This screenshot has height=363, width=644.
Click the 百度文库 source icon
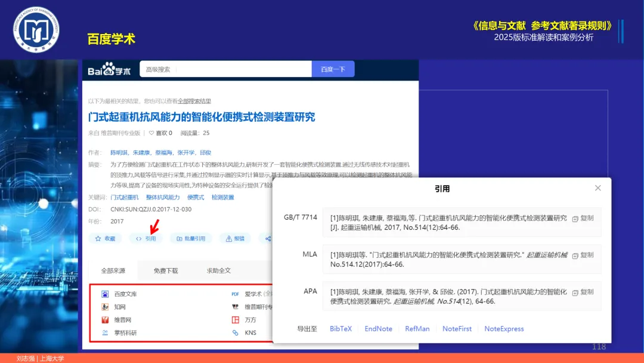tap(105, 294)
